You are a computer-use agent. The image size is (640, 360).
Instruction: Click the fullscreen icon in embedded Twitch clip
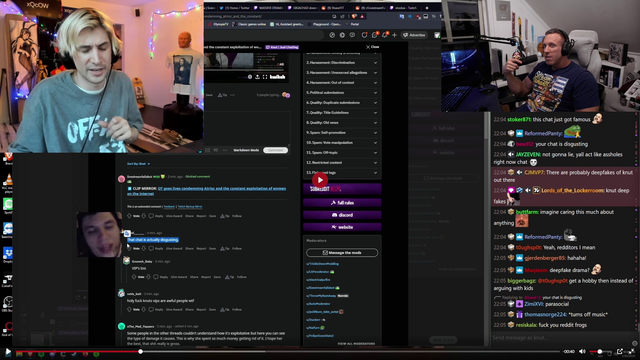(x=265, y=77)
